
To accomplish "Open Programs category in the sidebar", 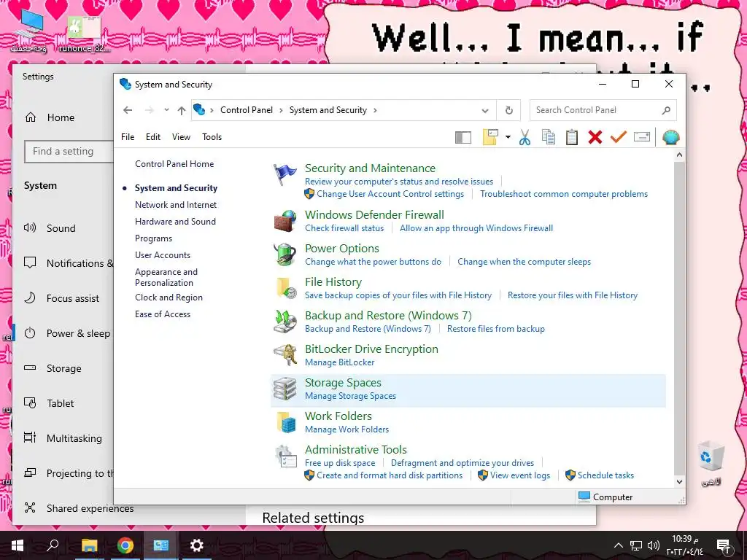I will (153, 238).
